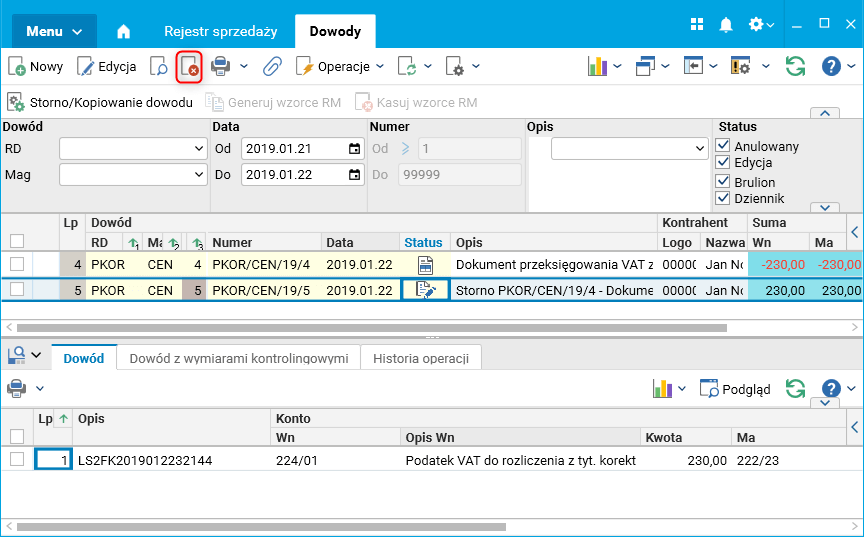The width and height of the screenshot is (864, 537).
Task: Click the Podgląd button
Action: coord(735,389)
